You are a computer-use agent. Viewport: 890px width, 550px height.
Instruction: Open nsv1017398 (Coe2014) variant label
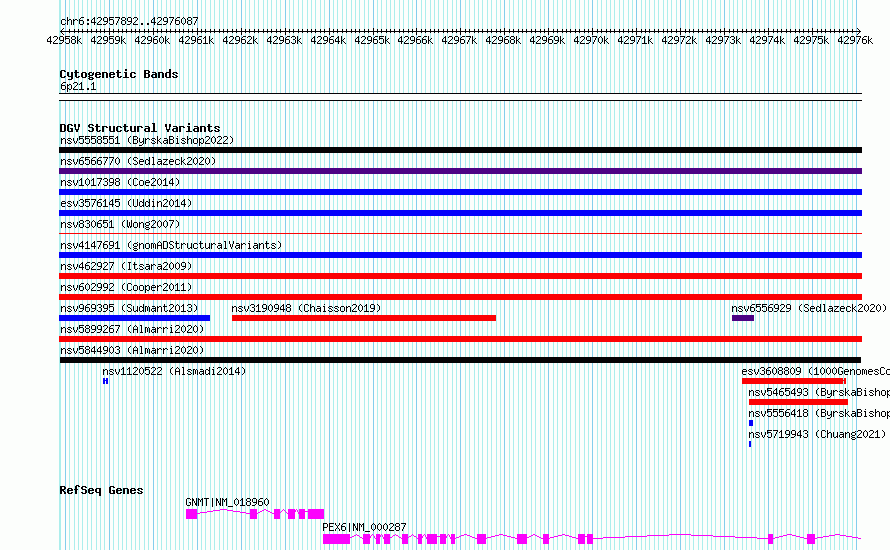point(120,182)
